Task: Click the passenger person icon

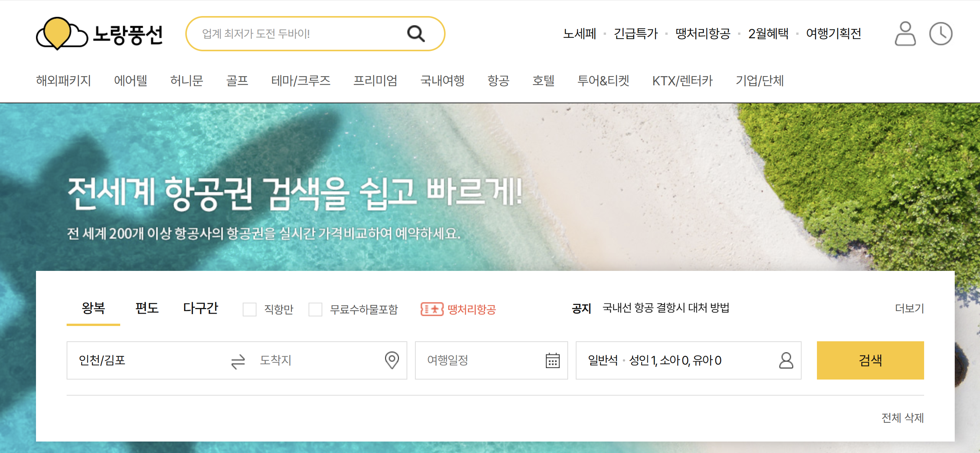Action: click(x=786, y=360)
